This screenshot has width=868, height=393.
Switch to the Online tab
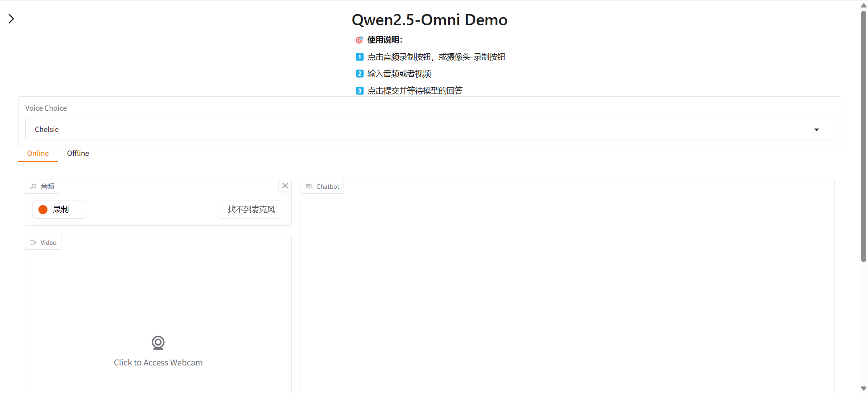(38, 153)
